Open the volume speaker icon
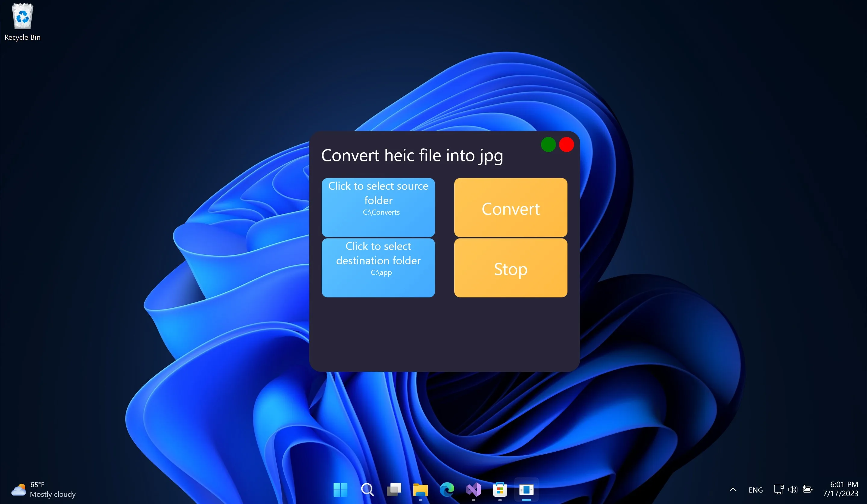This screenshot has height=504, width=867. (x=793, y=489)
